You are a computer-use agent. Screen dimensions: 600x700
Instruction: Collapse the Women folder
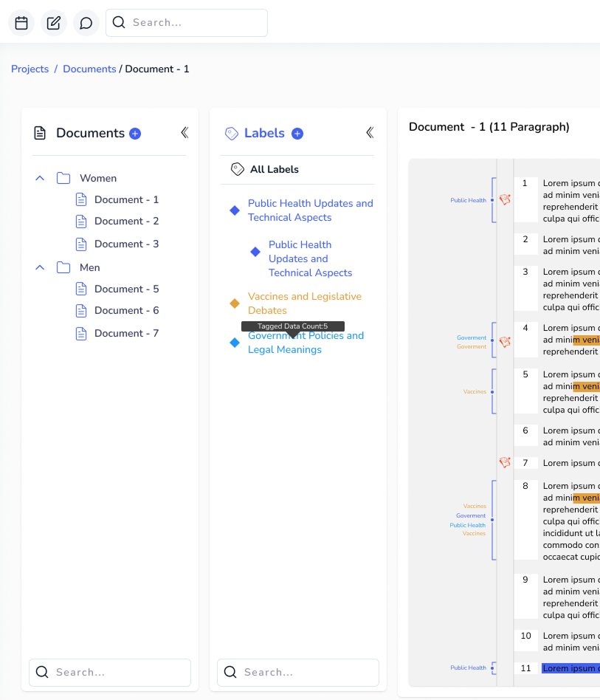[40, 178]
